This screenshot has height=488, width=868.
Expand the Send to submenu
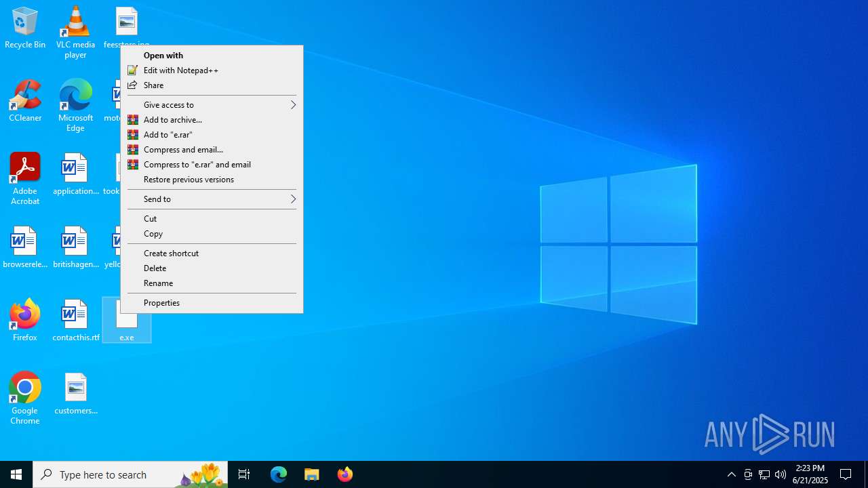[212, 199]
